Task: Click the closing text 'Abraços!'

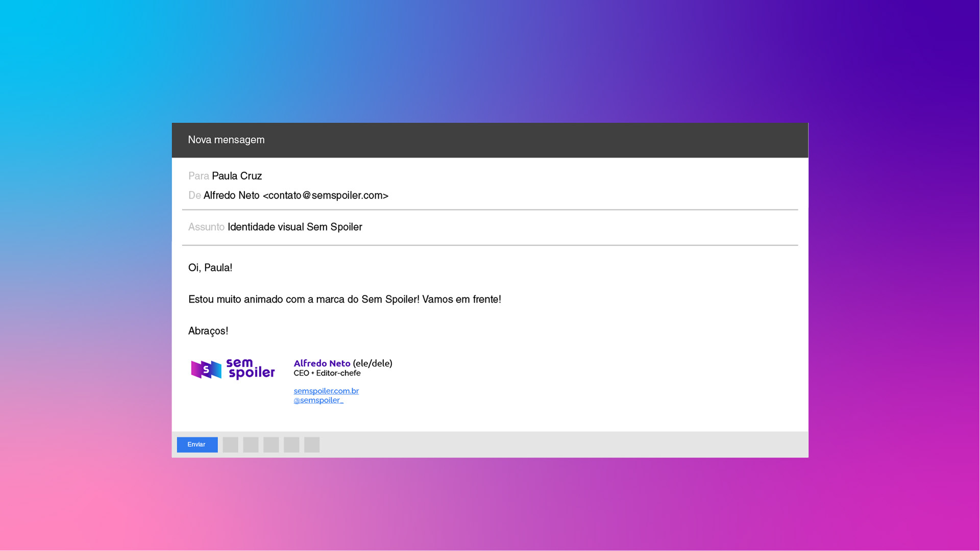Action: 208,331
